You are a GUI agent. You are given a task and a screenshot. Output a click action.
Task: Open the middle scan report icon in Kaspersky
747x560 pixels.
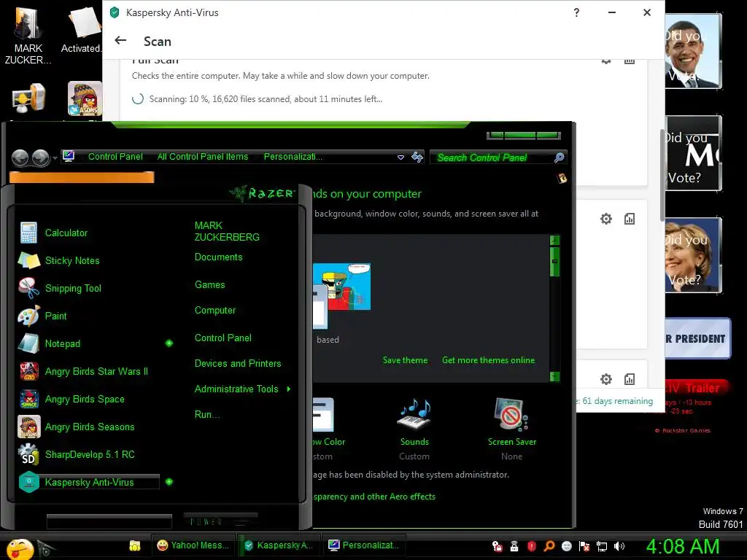(630, 219)
